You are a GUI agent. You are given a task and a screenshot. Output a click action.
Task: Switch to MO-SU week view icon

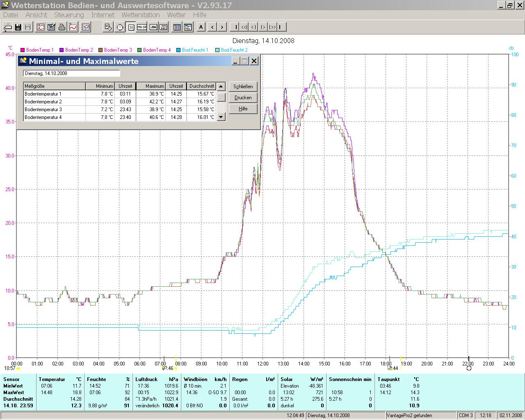(x=142, y=27)
